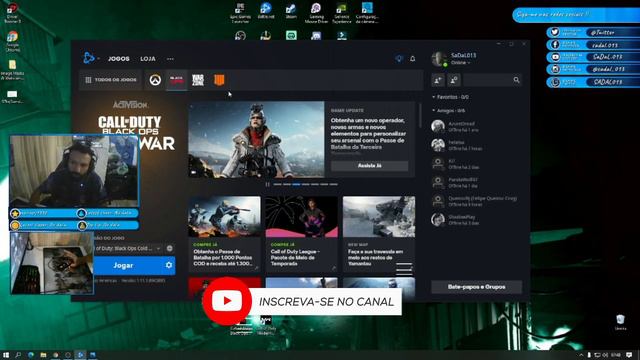The height and width of the screenshot is (360, 640).
Task: Select the orange Black Ops 4 game icon
Action: coord(219,80)
